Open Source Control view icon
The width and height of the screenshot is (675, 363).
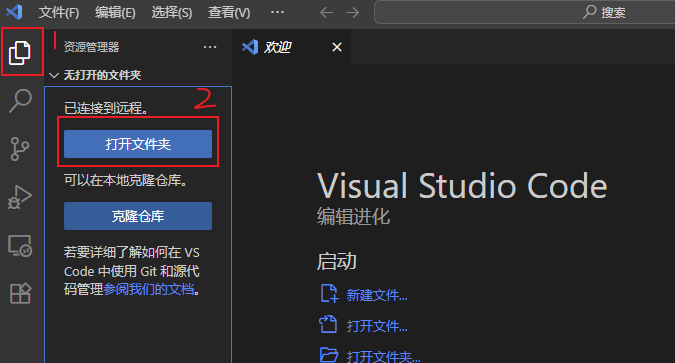click(20, 149)
